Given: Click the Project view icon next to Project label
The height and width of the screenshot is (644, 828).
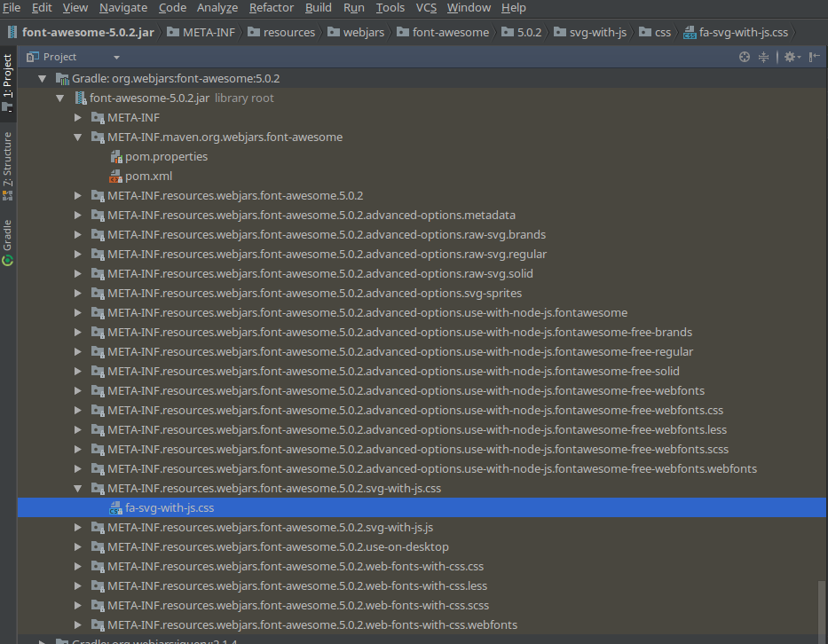Looking at the screenshot, I should coord(33,57).
